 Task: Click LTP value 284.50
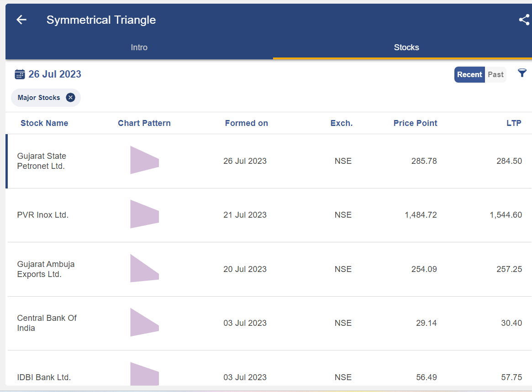tap(509, 161)
